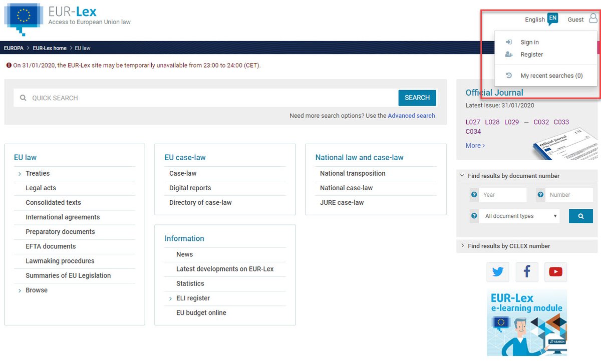Click the recent searches history icon
Screen dimensions: 601x364
[509, 75]
